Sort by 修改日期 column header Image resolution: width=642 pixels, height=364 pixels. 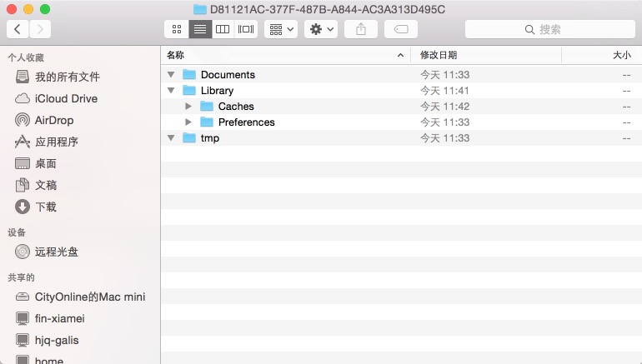pos(486,55)
